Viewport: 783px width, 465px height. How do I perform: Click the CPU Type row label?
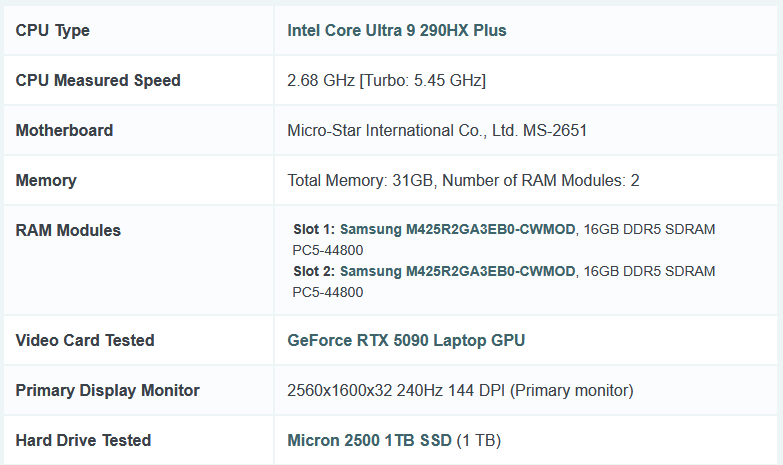53,30
